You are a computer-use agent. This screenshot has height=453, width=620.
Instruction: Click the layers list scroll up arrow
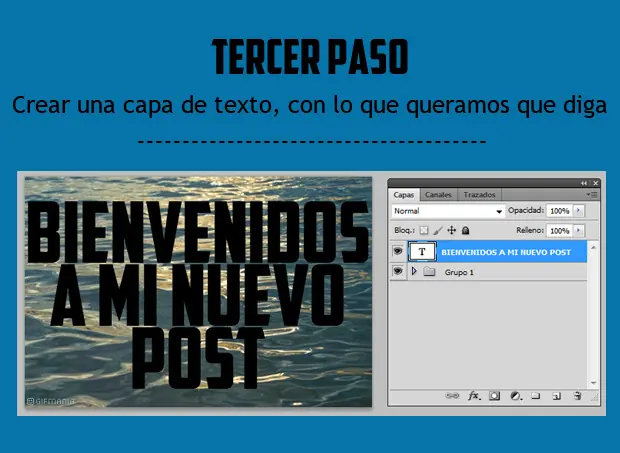tap(593, 247)
